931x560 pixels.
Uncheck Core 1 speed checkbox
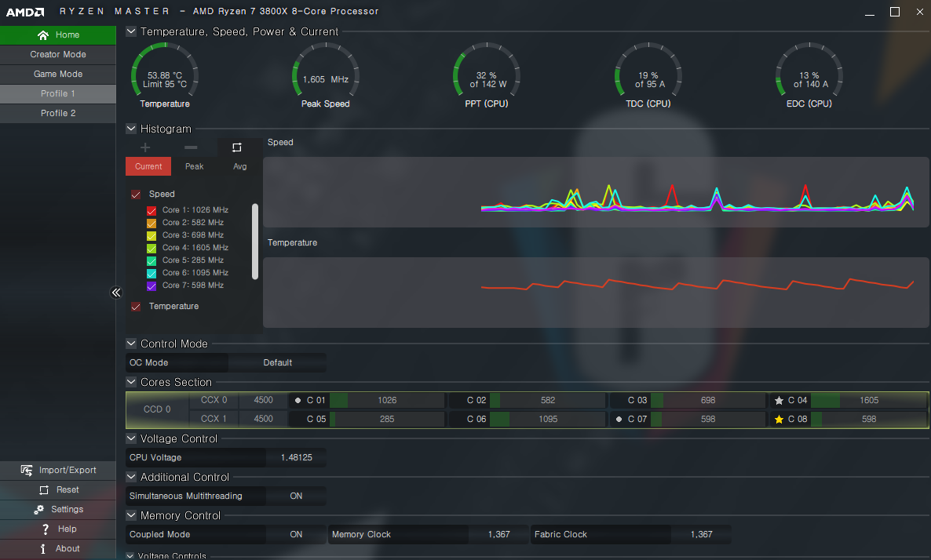click(152, 211)
